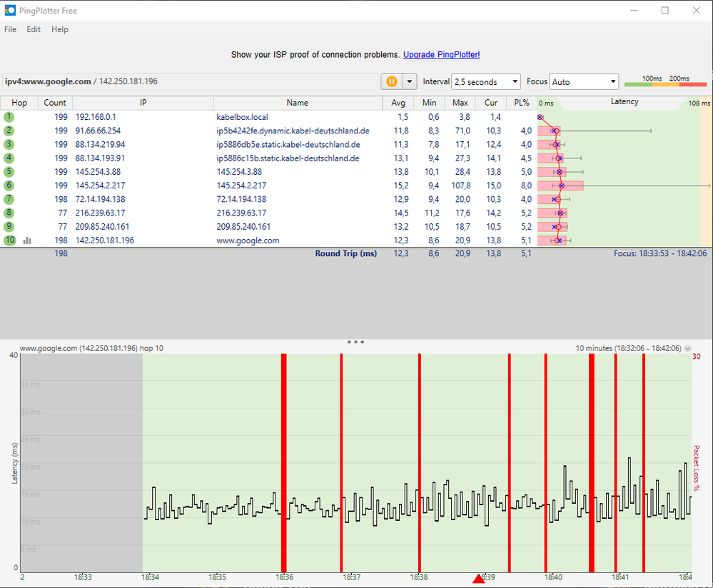The width and height of the screenshot is (713, 588).
Task: Click the Max value 107,8 in hop 6
Action: click(461, 185)
